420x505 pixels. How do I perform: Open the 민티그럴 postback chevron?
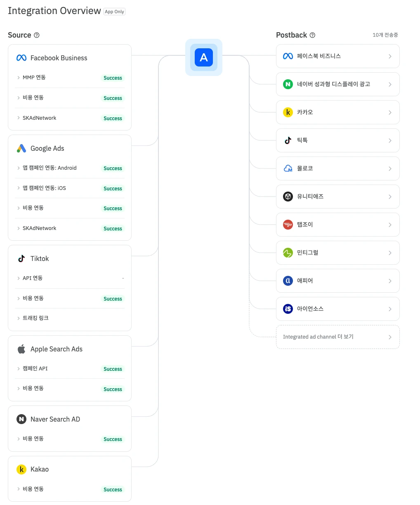[x=390, y=253]
